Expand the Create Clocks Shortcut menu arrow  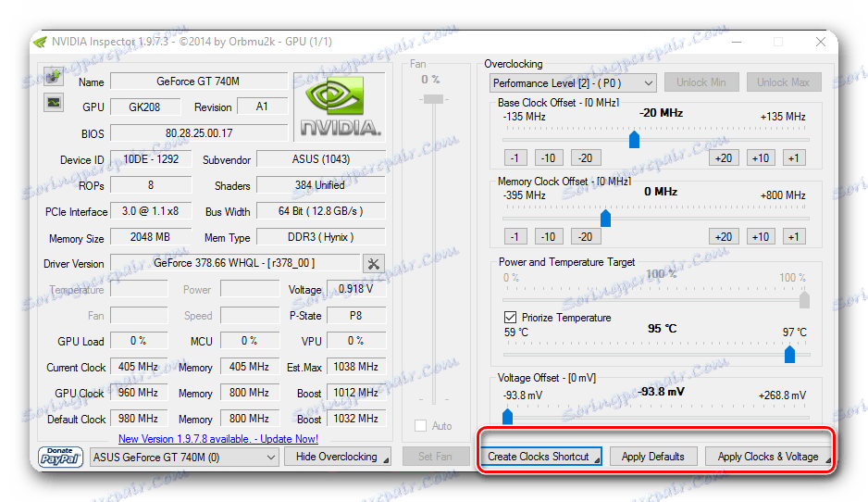[x=597, y=460]
